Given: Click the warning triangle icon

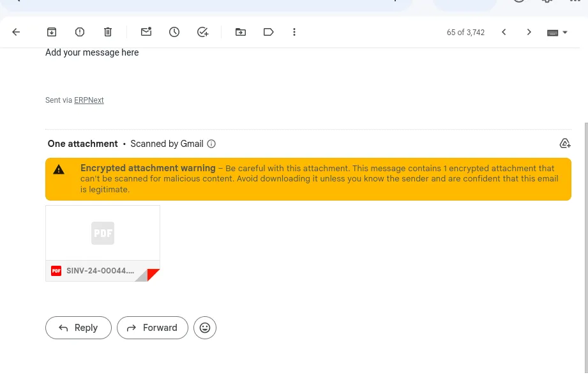Looking at the screenshot, I should (59, 170).
